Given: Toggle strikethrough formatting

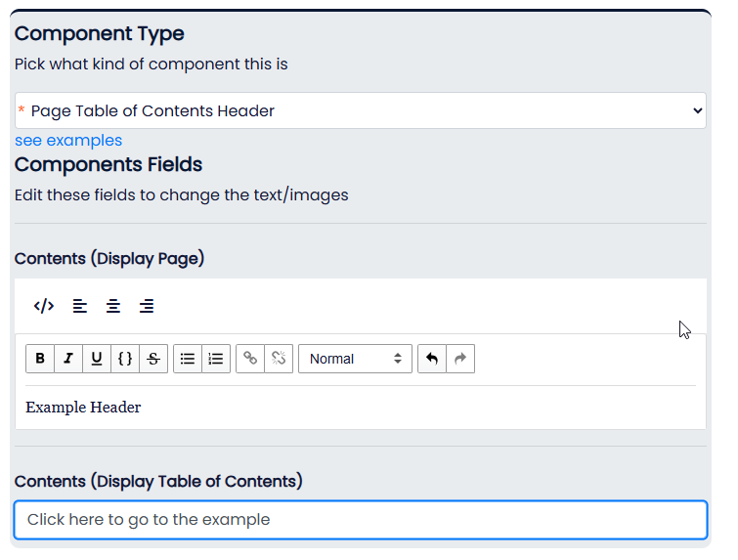Looking at the screenshot, I should pyautogui.click(x=153, y=359).
